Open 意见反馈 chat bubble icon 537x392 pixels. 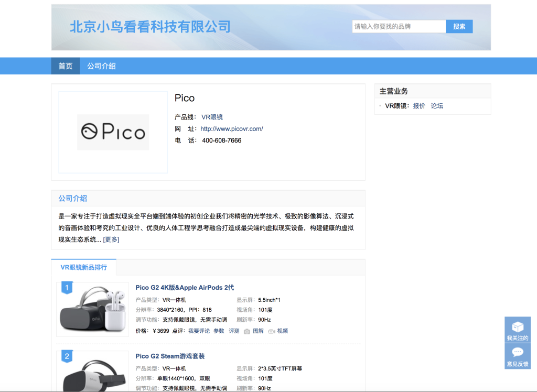point(518,352)
